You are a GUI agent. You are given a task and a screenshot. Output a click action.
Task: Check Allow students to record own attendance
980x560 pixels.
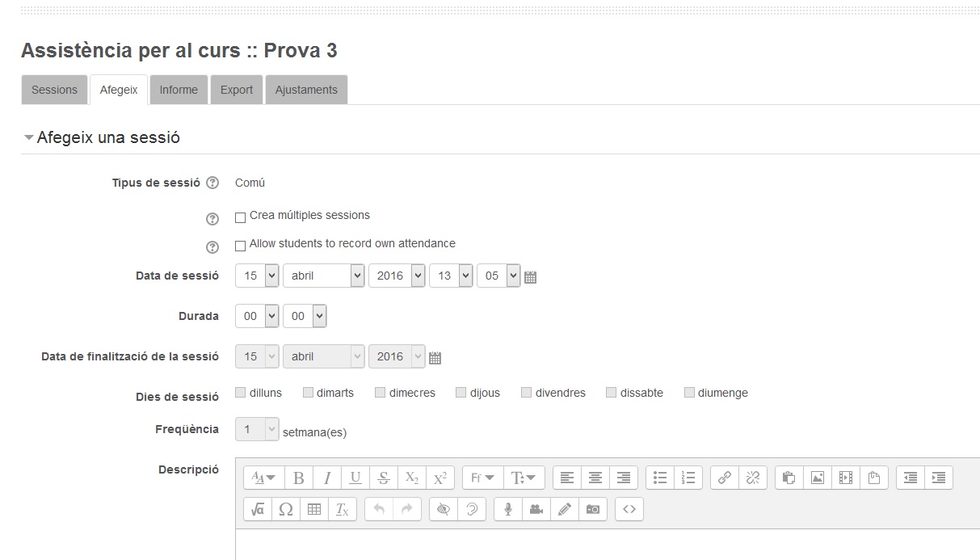click(x=240, y=246)
